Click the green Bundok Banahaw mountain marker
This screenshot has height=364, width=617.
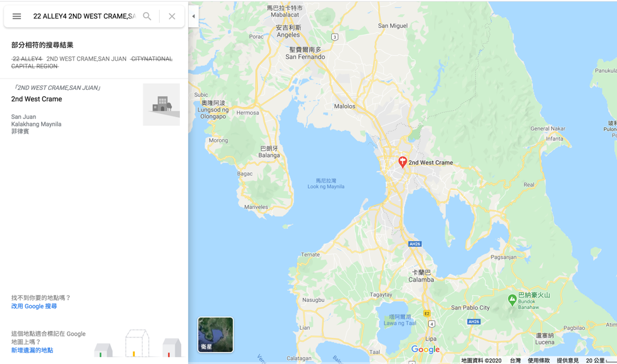coord(512,300)
